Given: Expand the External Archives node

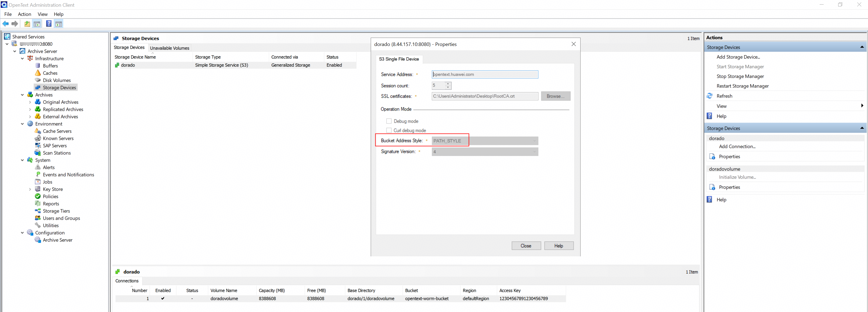Looking at the screenshot, I should (30, 117).
